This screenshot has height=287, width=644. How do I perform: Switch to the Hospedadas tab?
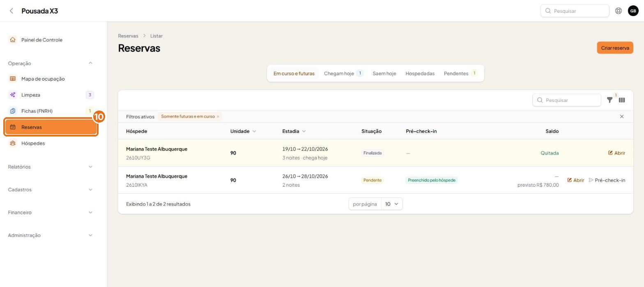420,74
